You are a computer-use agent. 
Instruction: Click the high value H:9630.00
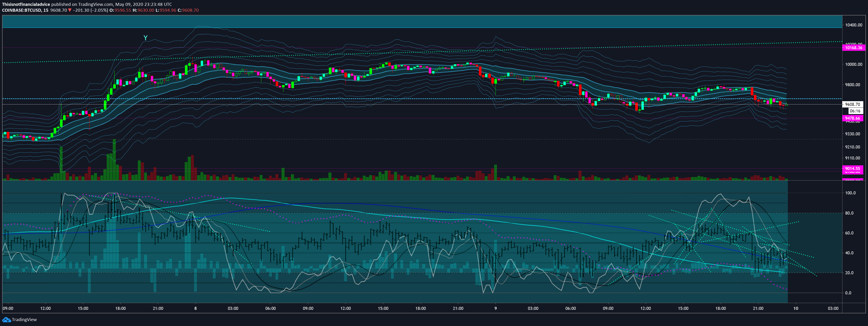point(143,10)
